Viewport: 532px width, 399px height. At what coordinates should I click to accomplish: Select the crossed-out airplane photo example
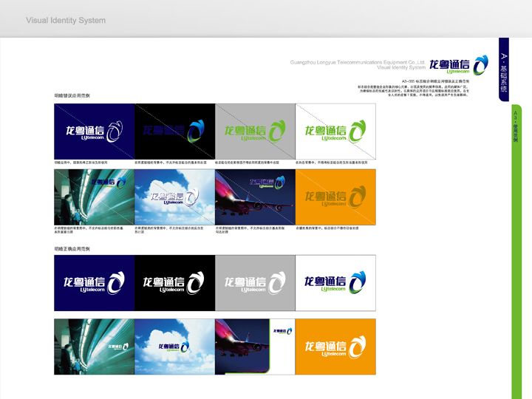[255, 197]
